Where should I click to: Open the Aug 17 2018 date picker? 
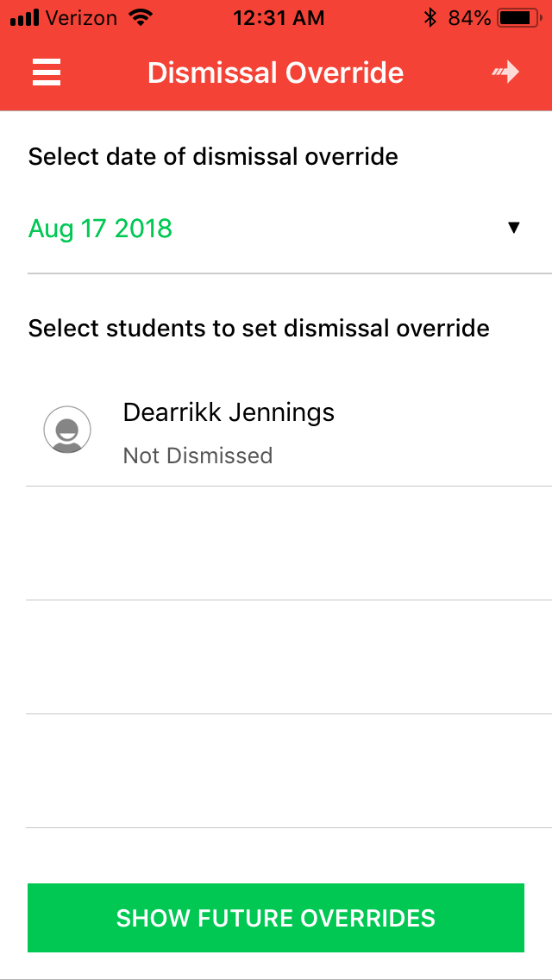[101, 229]
